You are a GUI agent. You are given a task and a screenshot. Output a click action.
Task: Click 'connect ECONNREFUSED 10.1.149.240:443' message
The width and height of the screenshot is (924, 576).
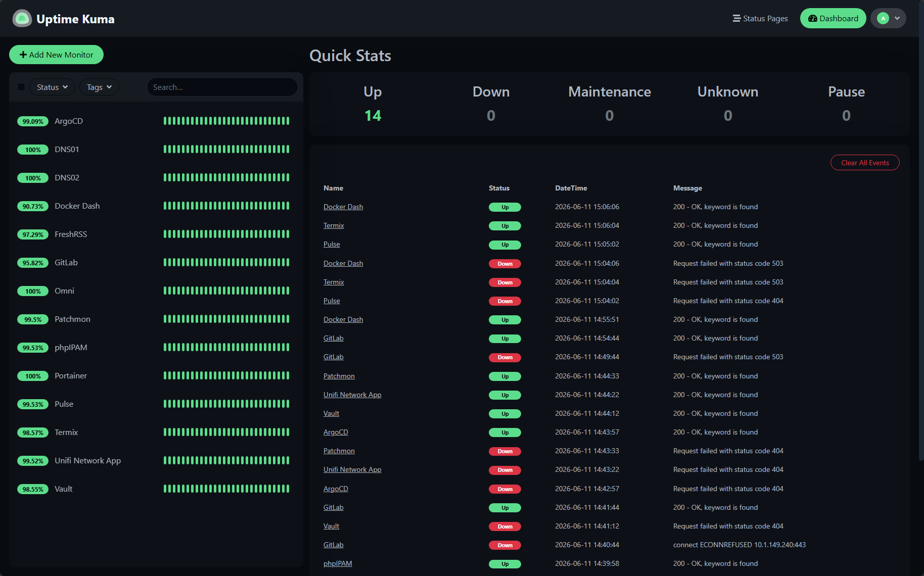pos(740,545)
